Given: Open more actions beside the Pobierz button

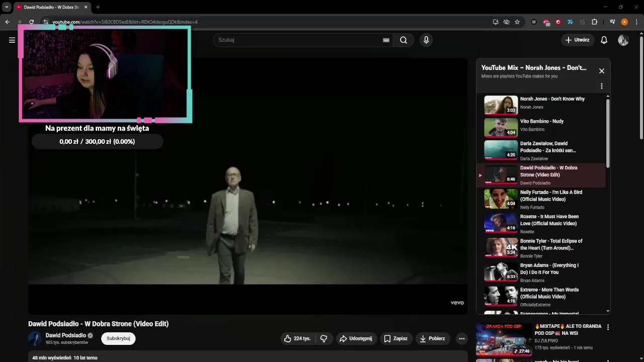Looking at the screenshot, I should [461, 338].
